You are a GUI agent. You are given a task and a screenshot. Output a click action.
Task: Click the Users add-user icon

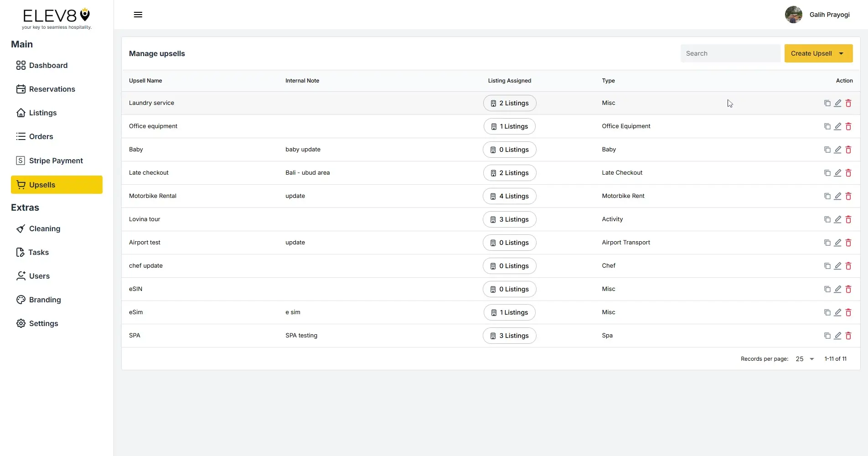pos(21,276)
